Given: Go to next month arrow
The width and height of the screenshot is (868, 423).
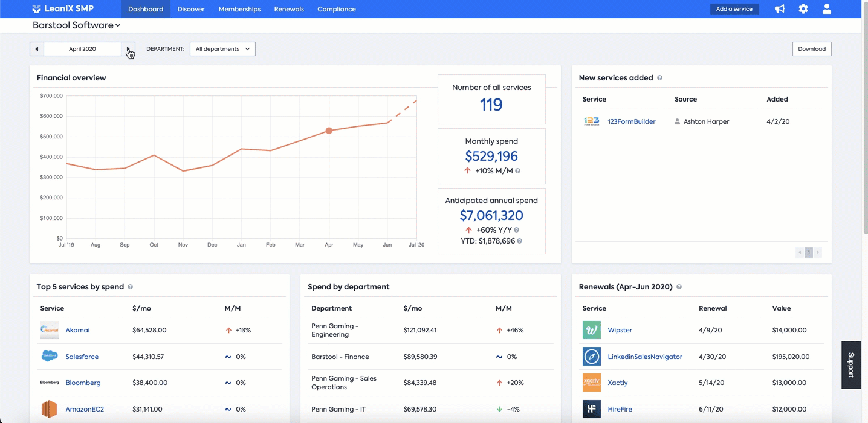Looking at the screenshot, I should [x=128, y=49].
